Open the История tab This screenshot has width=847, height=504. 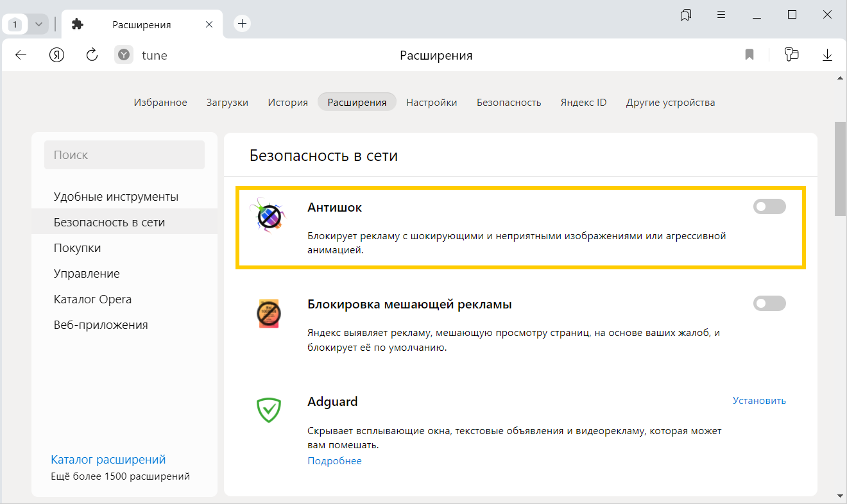point(287,103)
